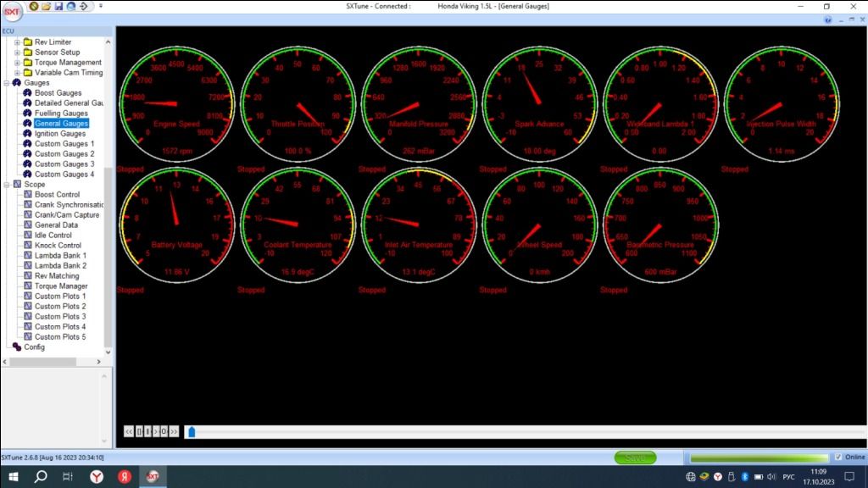Open SXTune from the Windows taskbar
The image size is (868, 488).
click(x=153, y=477)
